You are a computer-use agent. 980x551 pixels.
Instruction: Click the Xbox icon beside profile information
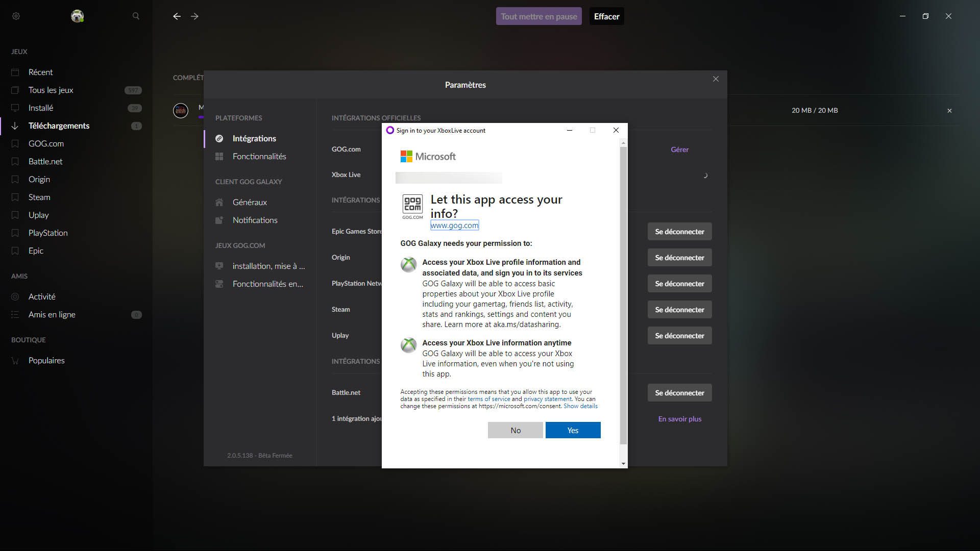[x=408, y=265]
